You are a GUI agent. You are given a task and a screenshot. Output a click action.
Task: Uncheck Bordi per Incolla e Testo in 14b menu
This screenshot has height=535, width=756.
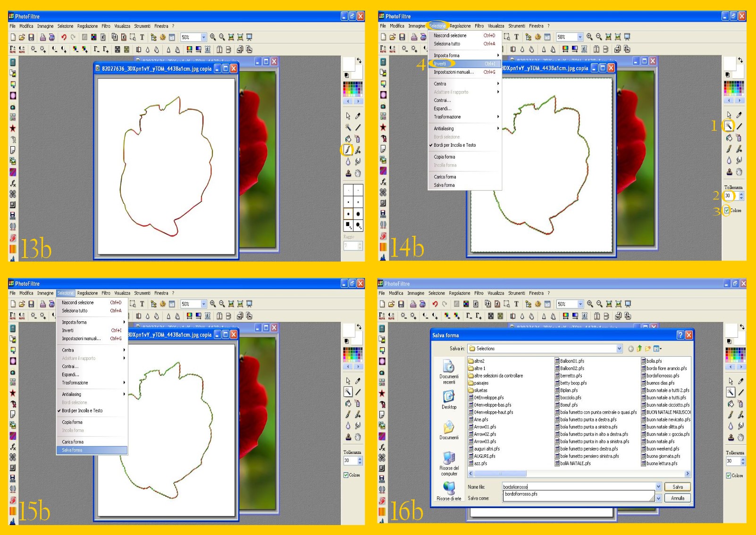coord(454,145)
